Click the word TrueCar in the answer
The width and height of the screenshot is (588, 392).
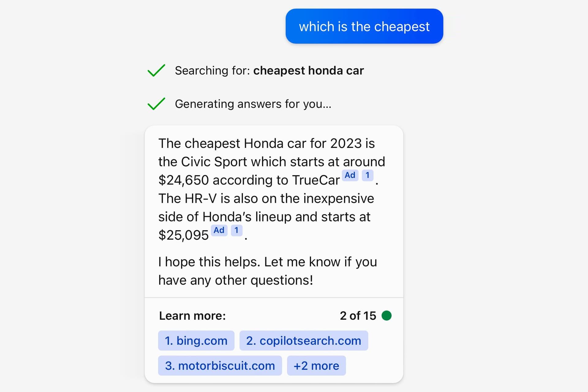point(316,180)
